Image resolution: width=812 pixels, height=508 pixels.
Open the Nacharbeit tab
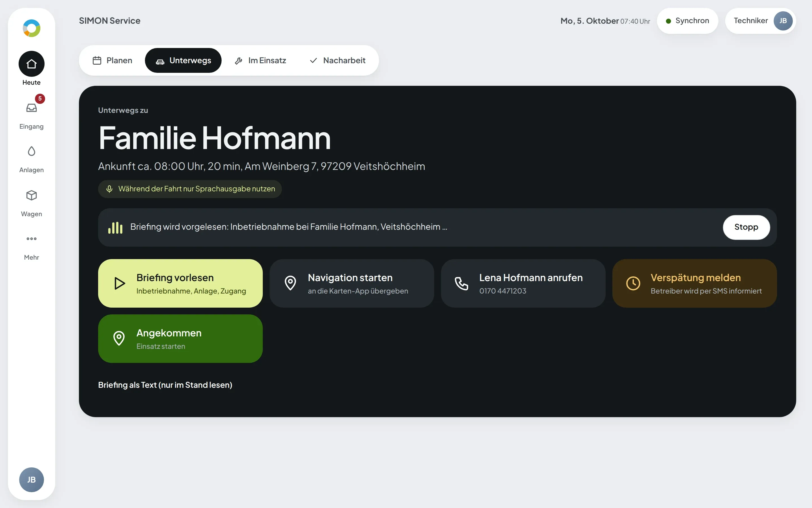tap(337, 60)
